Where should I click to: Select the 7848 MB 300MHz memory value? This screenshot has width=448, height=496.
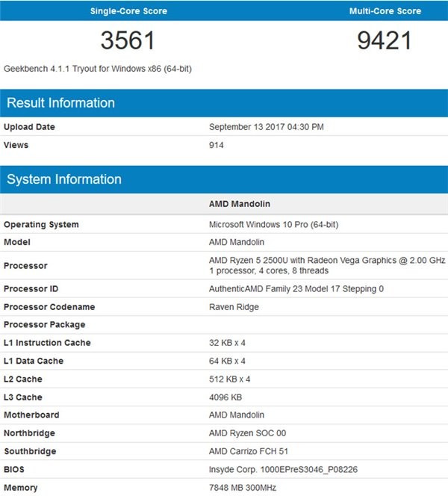pyautogui.click(x=243, y=488)
